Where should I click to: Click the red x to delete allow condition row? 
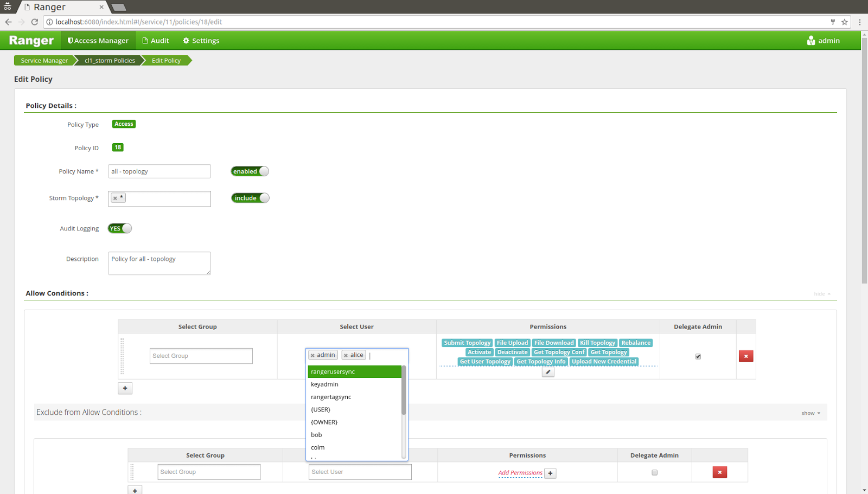pyautogui.click(x=746, y=356)
